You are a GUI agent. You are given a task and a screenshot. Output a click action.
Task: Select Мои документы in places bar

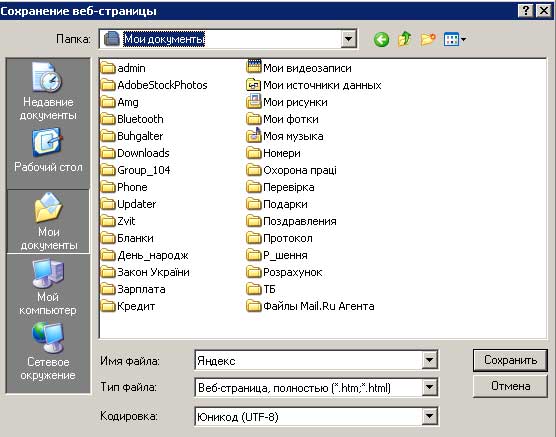point(48,221)
